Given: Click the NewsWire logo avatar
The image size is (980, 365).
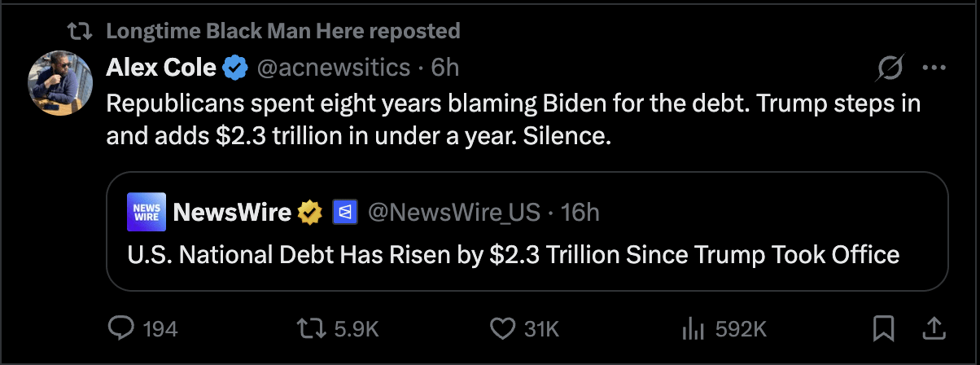Looking at the screenshot, I should coord(147,213).
